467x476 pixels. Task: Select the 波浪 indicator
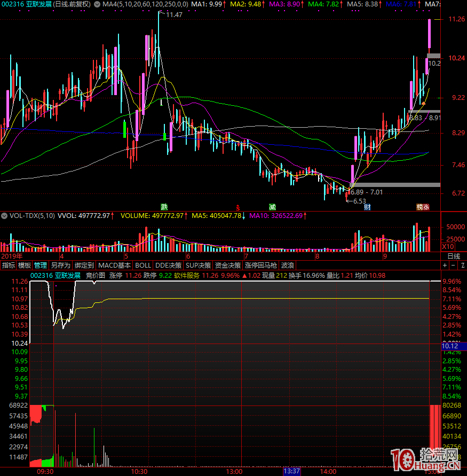click(288, 266)
